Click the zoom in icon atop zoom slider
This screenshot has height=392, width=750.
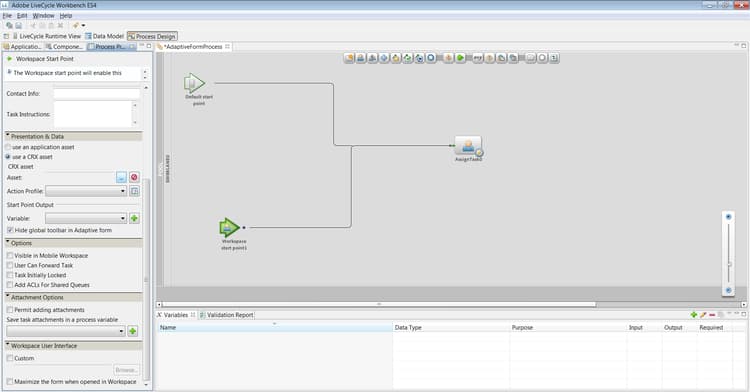click(728, 217)
